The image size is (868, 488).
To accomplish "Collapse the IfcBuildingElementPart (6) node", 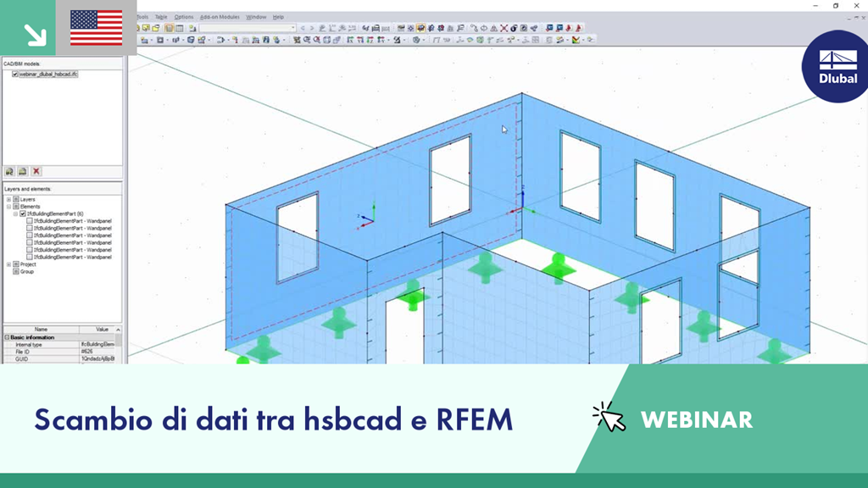I will [15, 213].
